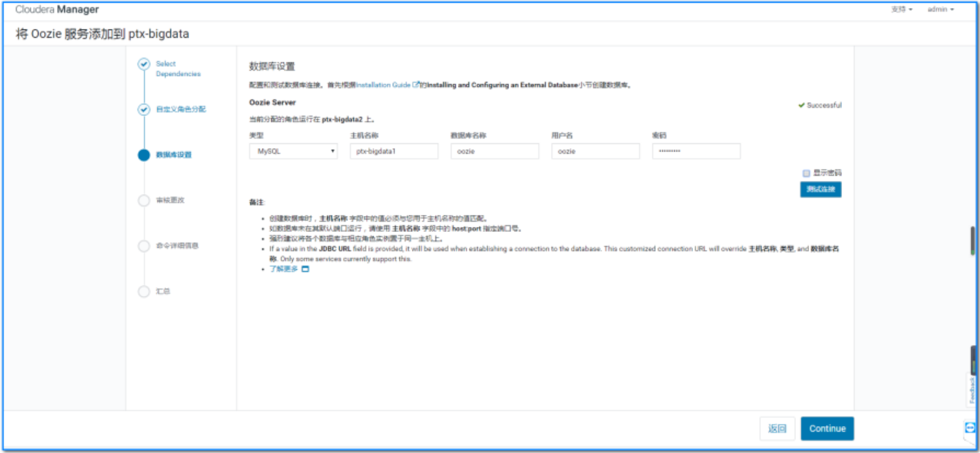Click the 汇总 step circle

tap(144, 291)
